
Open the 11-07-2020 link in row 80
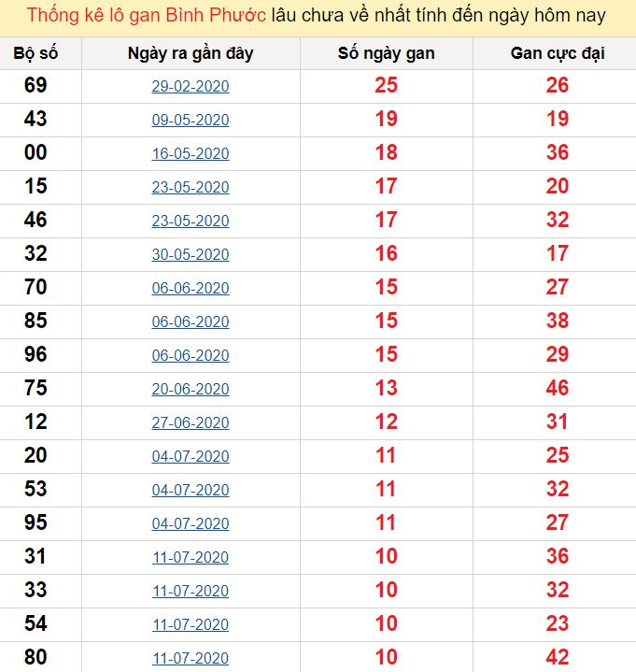pos(191,658)
